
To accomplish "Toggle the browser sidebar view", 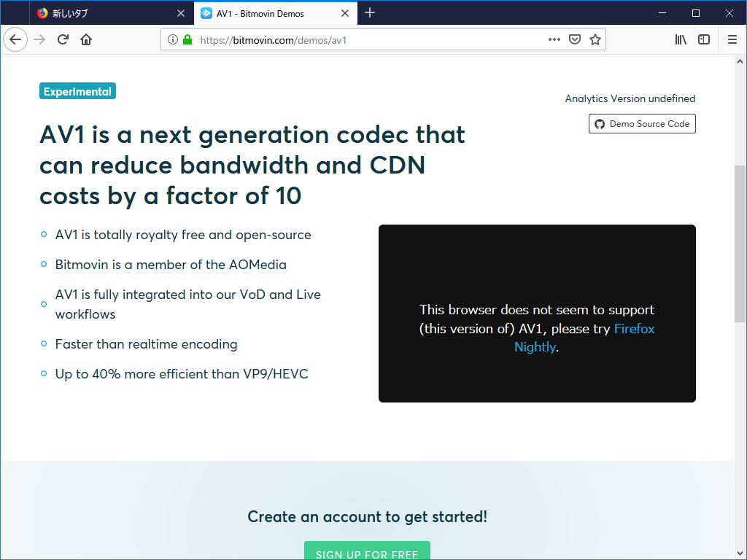I will coord(702,39).
